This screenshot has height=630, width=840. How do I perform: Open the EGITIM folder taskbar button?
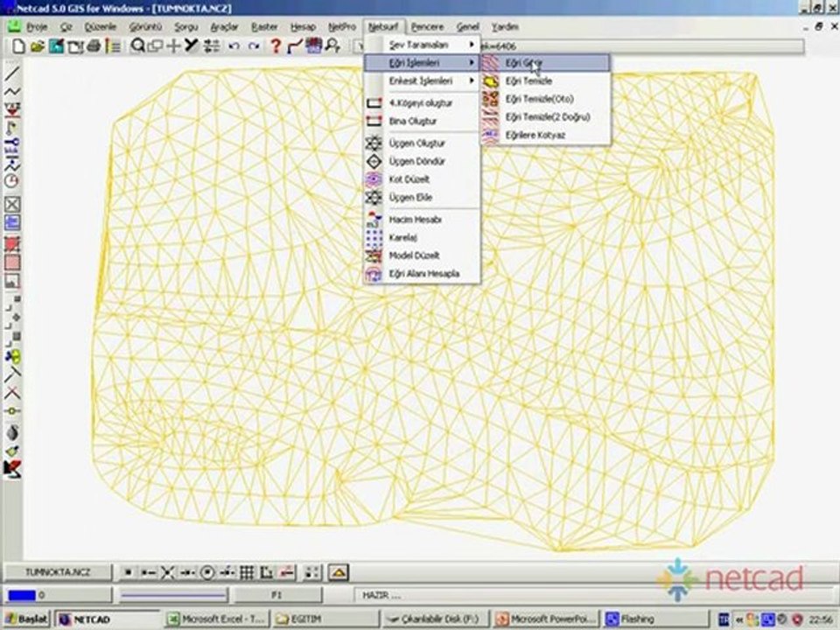[325, 619]
